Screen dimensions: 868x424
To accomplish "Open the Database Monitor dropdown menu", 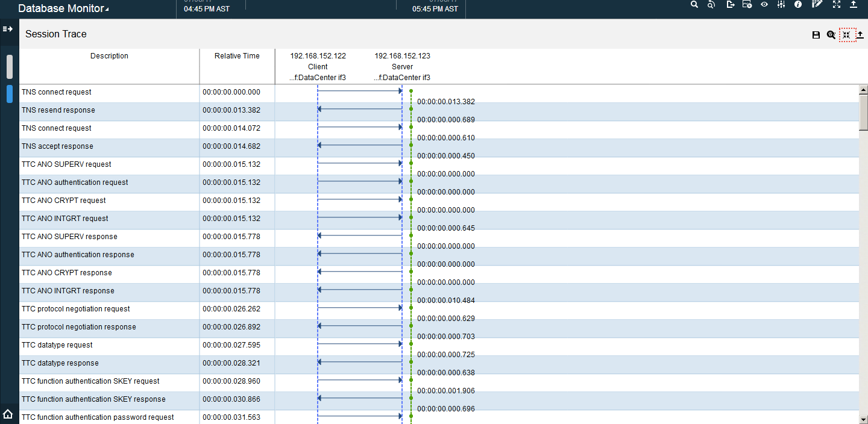I will point(63,8).
